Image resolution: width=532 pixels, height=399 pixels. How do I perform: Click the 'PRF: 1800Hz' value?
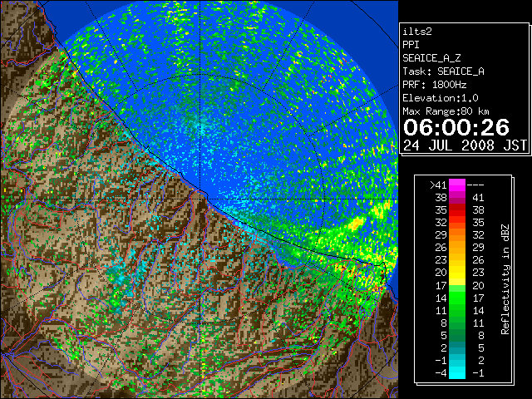(x=434, y=85)
